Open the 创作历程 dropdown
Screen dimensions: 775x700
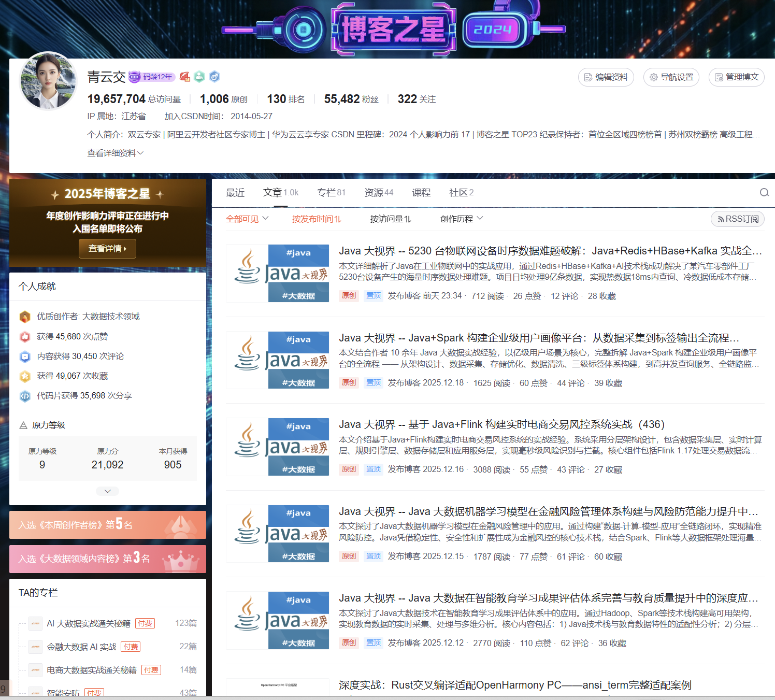462,219
